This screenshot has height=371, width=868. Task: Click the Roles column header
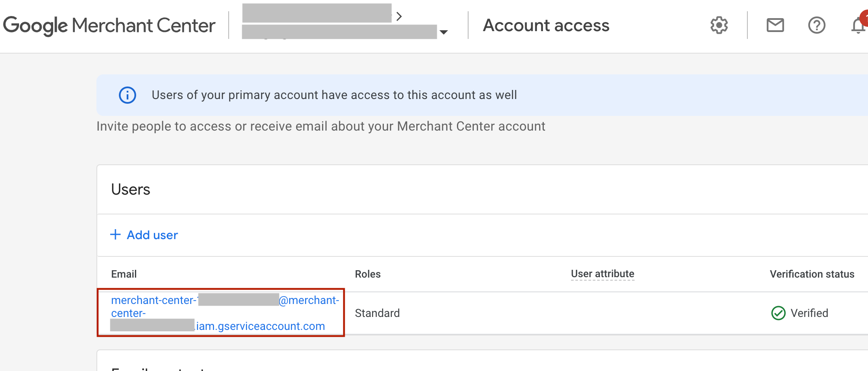point(367,274)
